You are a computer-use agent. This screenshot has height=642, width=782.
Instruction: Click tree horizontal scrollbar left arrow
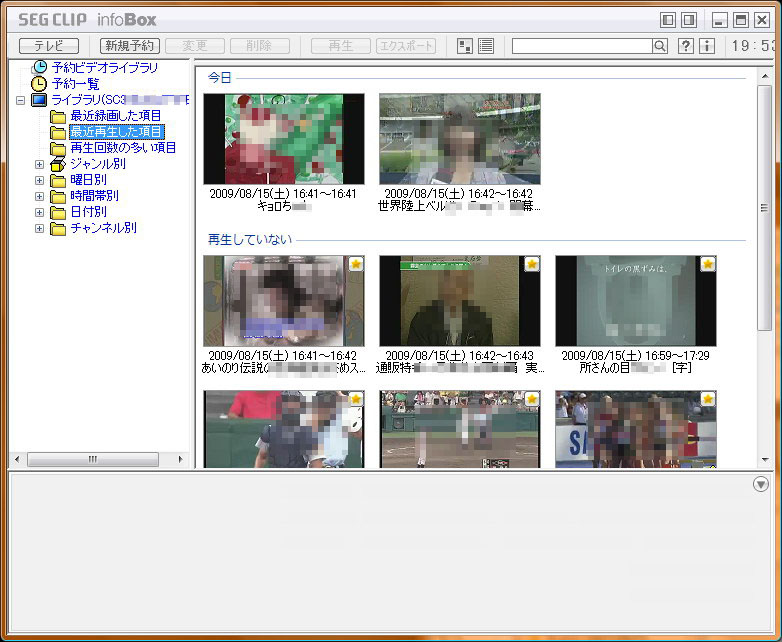[x=17, y=459]
